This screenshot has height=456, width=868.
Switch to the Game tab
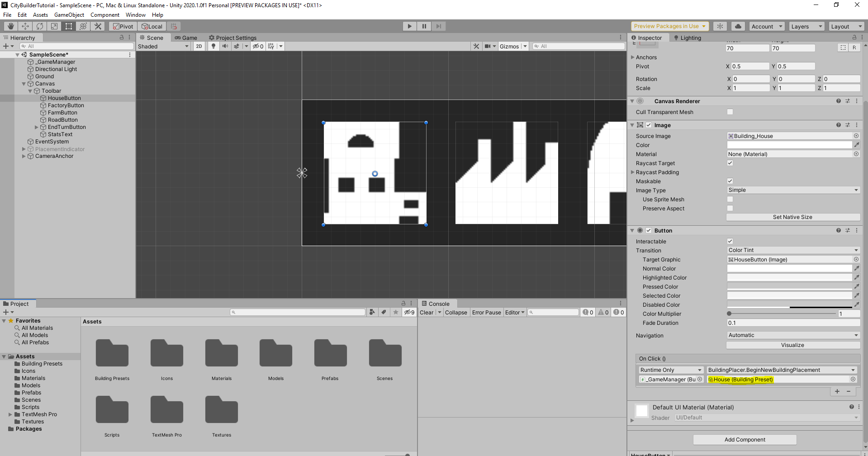click(186, 38)
